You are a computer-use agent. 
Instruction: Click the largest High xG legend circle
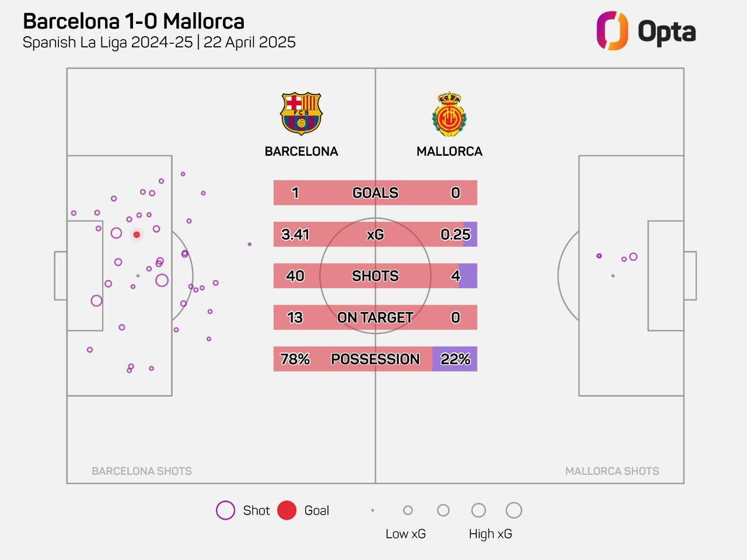pyautogui.click(x=514, y=510)
